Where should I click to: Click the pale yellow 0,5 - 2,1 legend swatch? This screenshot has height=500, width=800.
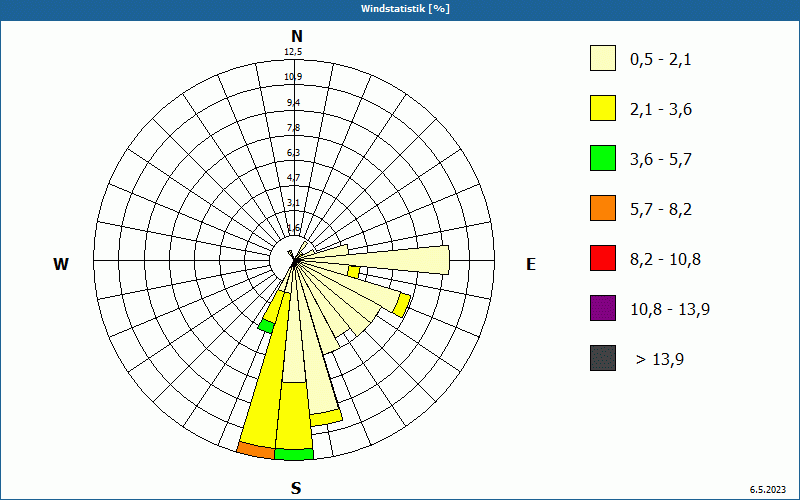[603, 58]
